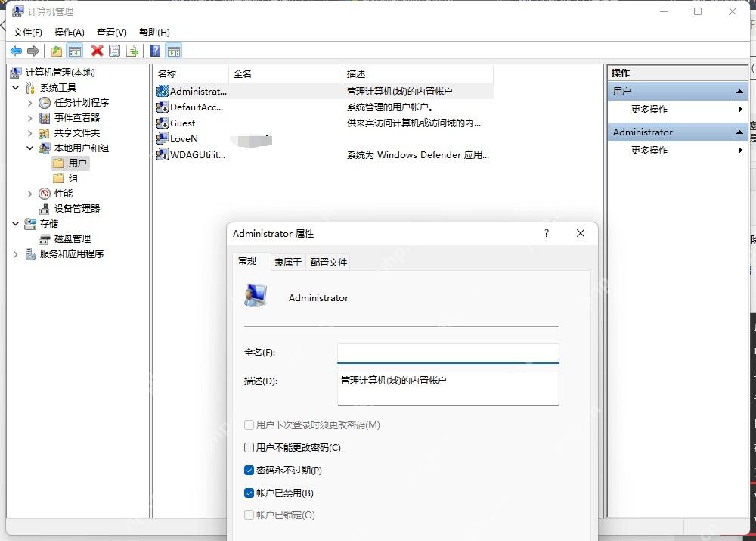This screenshot has height=541, width=756.
Task: Sort by the 描述 column header
Action: pos(417,74)
